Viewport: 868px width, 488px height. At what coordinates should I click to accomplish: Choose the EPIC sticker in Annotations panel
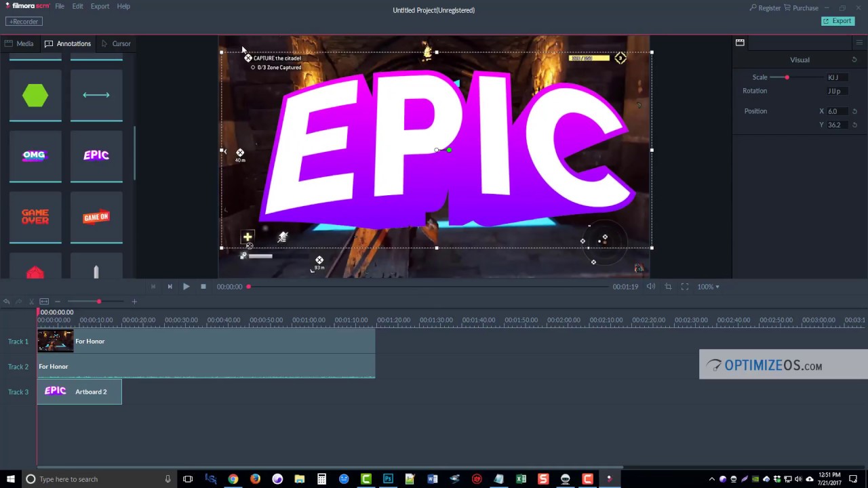click(96, 156)
